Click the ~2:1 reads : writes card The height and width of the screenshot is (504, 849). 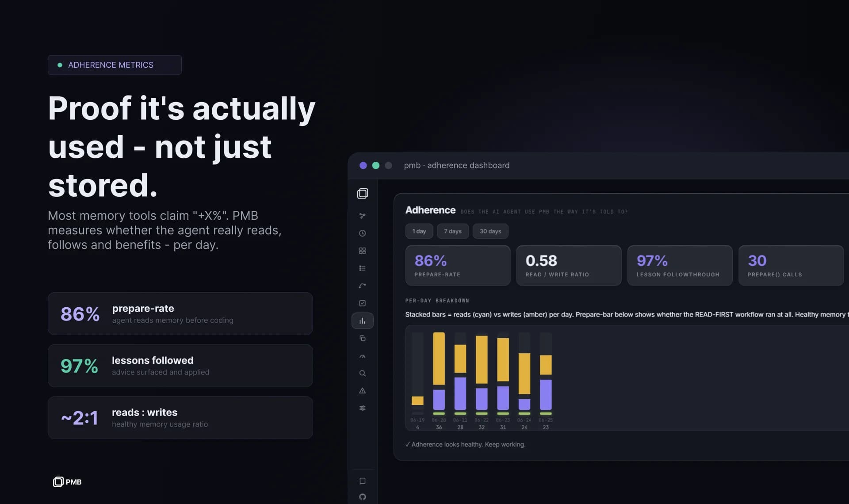coord(180,417)
